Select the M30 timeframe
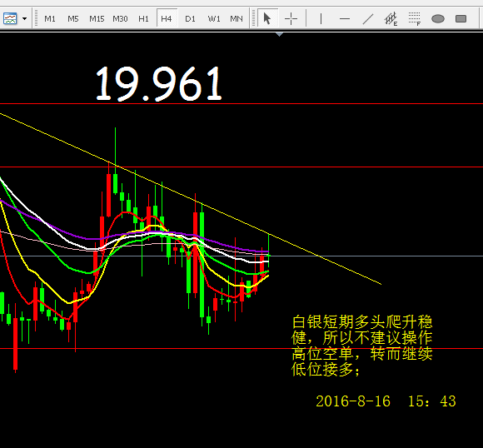 tap(120, 19)
